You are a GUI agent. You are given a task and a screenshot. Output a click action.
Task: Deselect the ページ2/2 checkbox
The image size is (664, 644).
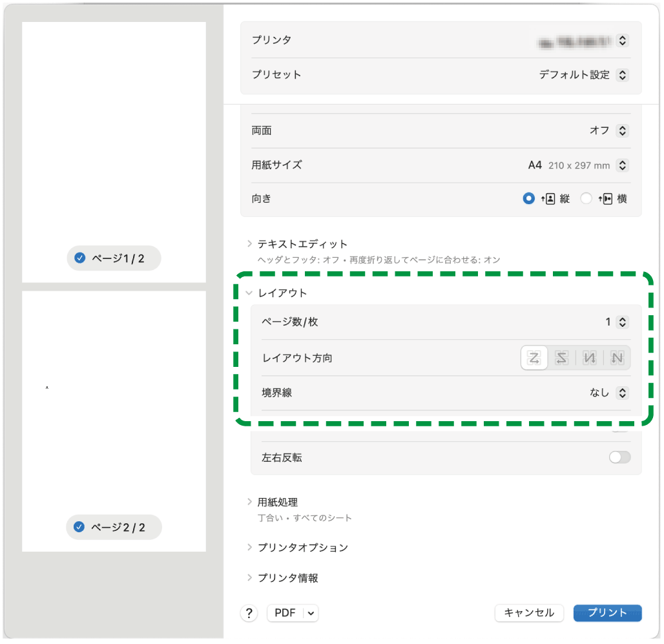[x=79, y=527]
